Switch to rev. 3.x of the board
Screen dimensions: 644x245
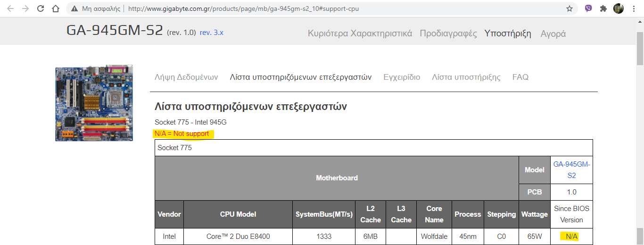[212, 33]
